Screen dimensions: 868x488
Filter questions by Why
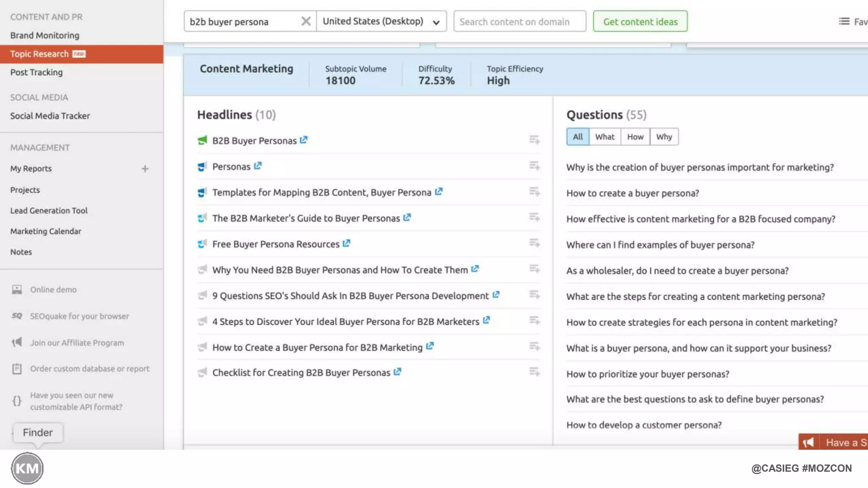coord(664,137)
